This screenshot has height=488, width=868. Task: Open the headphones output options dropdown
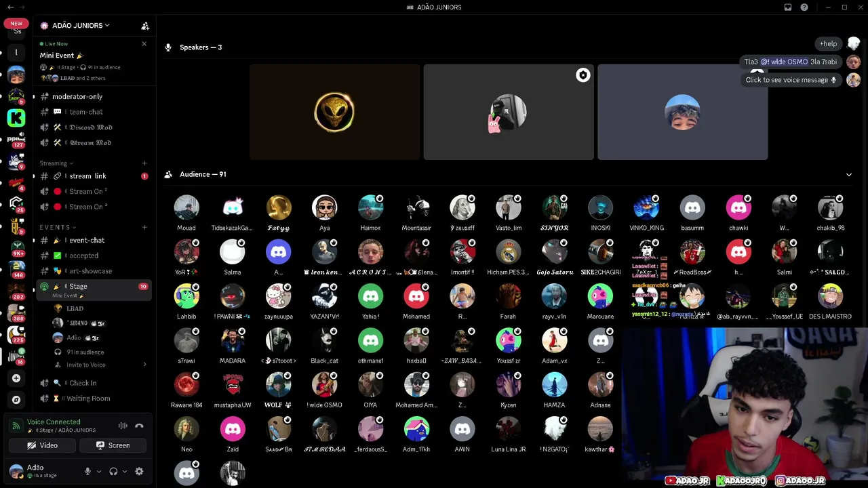coord(125,472)
